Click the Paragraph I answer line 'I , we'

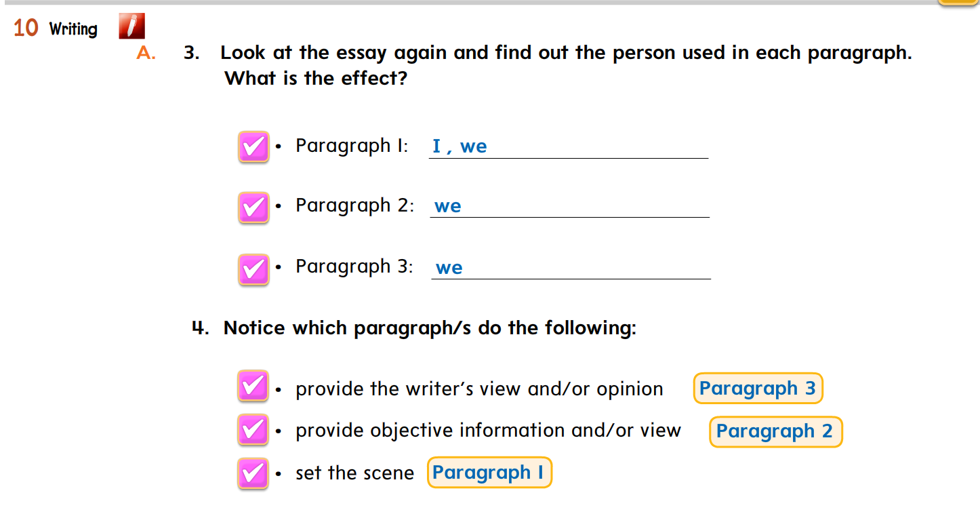click(x=569, y=147)
